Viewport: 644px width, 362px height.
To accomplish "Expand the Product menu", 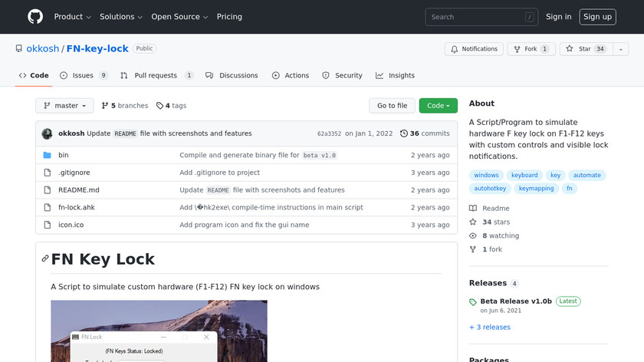I will 73,17.
